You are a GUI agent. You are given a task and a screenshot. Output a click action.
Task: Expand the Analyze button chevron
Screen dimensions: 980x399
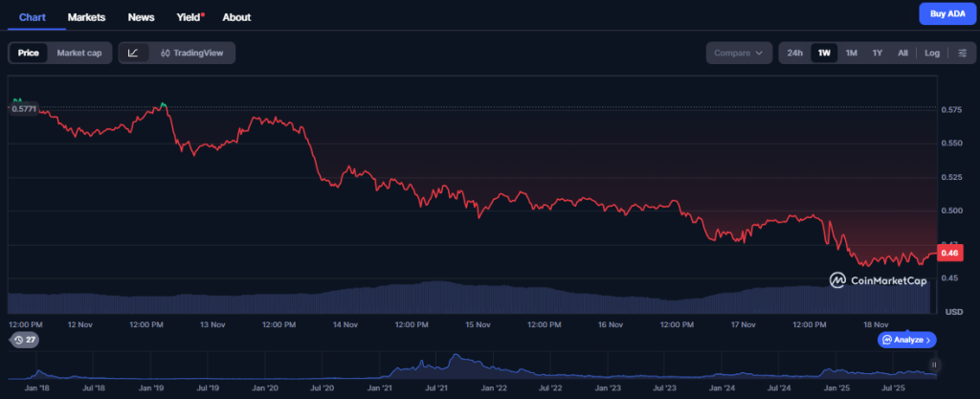930,340
